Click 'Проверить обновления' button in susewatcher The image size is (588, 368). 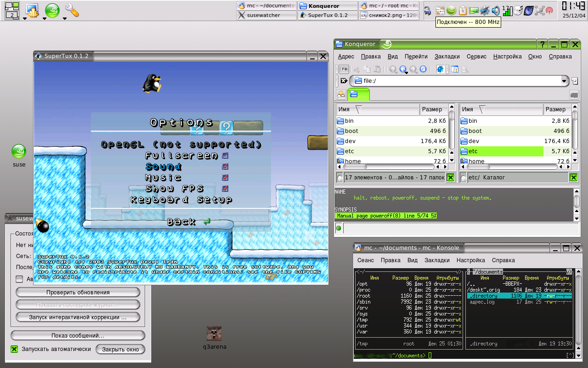pos(78,293)
